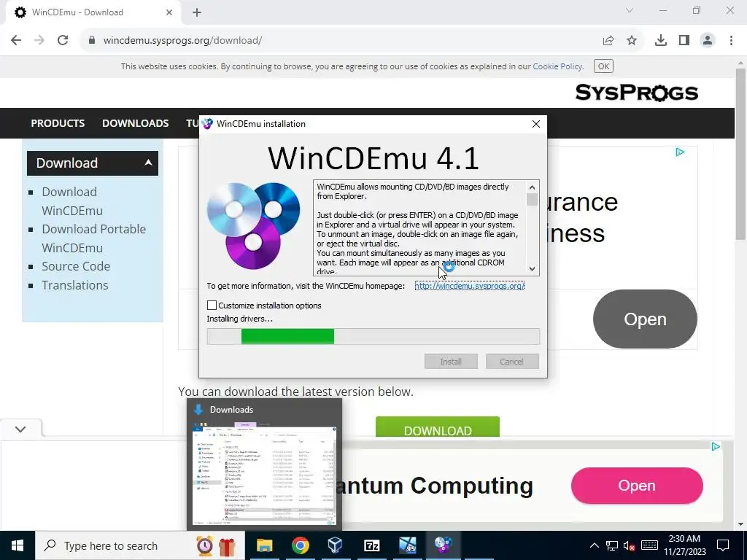Open Chrome downloads tray icon
747x560 pixels.
[661, 41]
